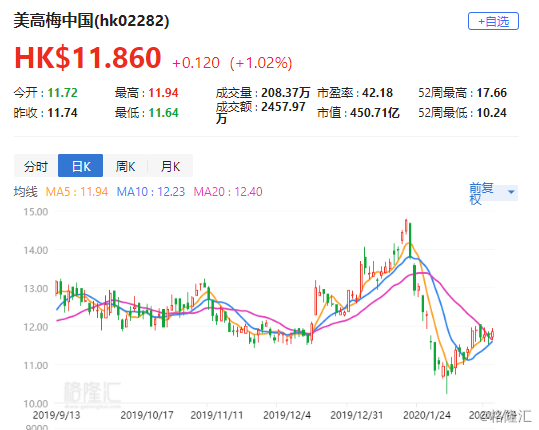
Task: Expand the 前复权 dropdown arrow
Action: click(511, 192)
